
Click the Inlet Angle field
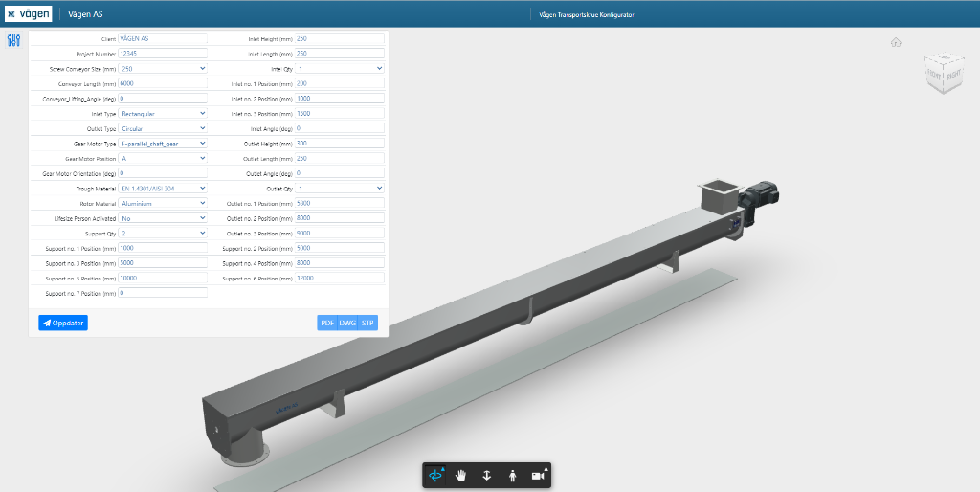click(340, 128)
